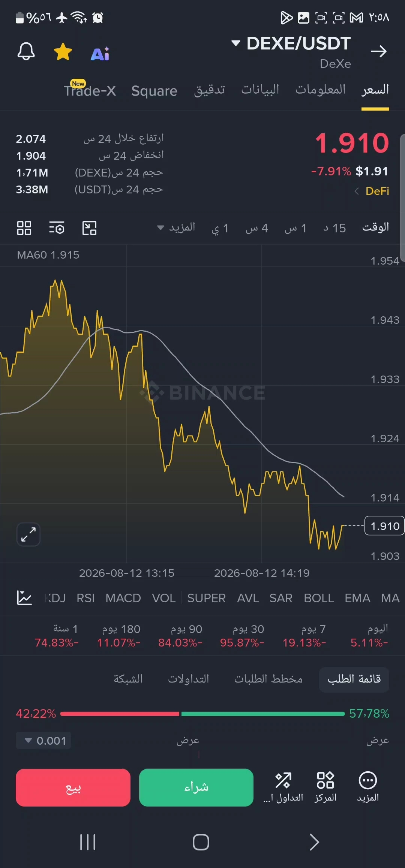The width and height of the screenshot is (405, 868).
Task: Open the المركز hub icon
Action: (x=325, y=787)
